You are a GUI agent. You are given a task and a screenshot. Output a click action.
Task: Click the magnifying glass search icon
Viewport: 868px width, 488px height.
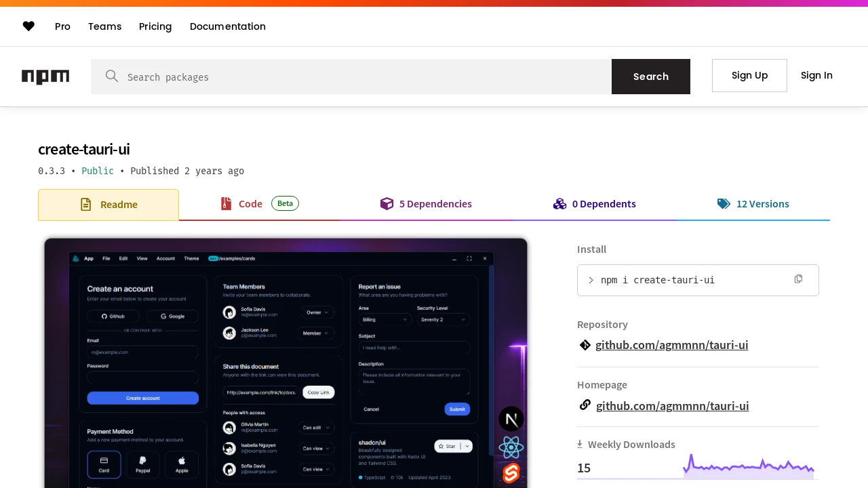click(112, 76)
